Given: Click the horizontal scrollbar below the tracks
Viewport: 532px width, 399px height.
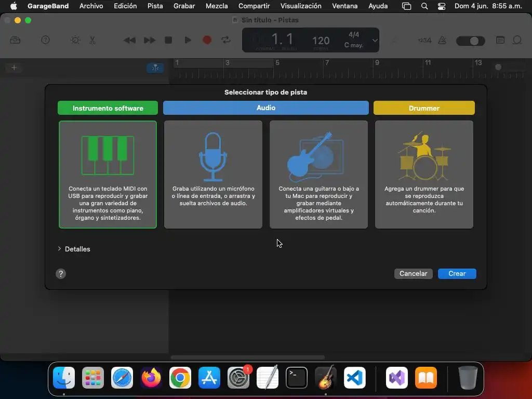Looking at the screenshot, I should (x=248, y=357).
